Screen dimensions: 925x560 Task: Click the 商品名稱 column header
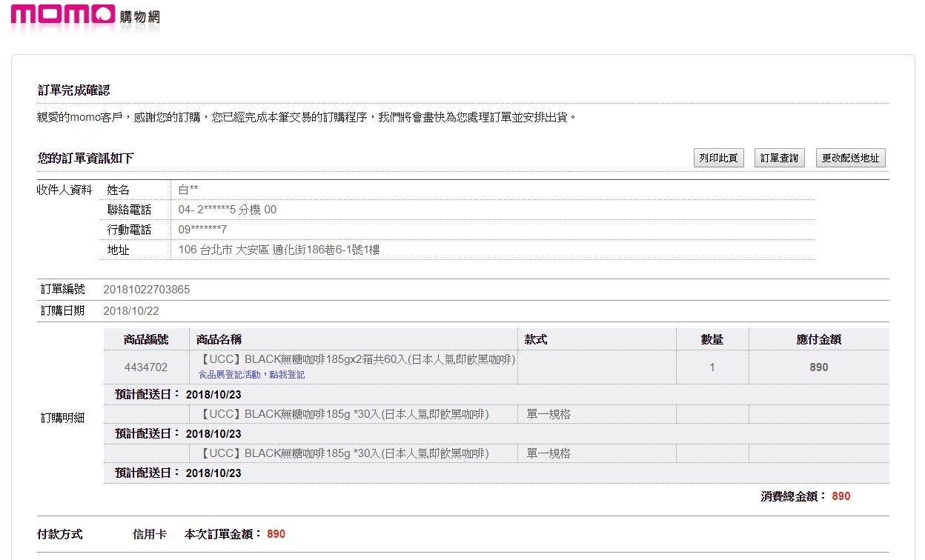[x=219, y=340]
